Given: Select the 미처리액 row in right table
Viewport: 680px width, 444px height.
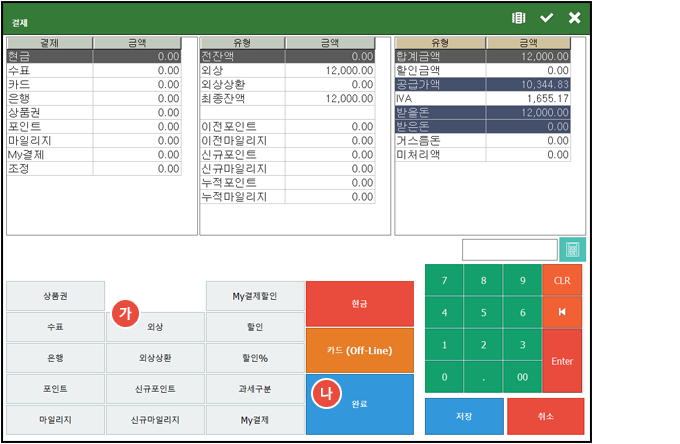Looking at the screenshot, I should pos(483,155).
